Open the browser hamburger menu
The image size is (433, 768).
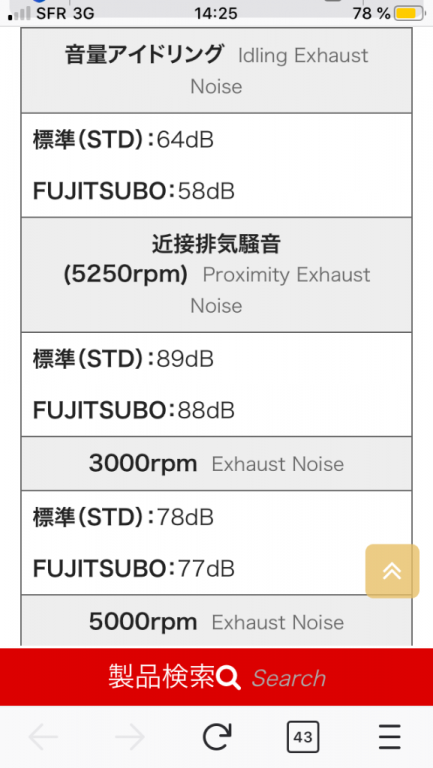390,737
